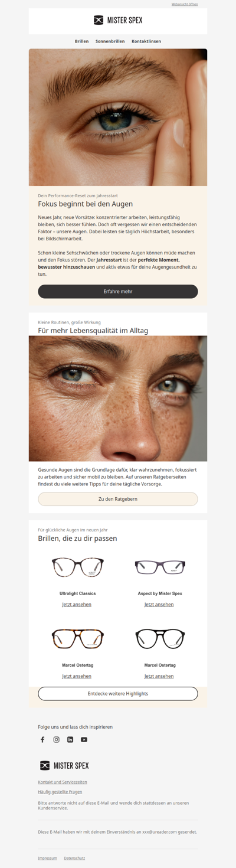Click Jetzt ansehen under Aspect by Mister Spex
Screen dimensions: 236x868
159,605
